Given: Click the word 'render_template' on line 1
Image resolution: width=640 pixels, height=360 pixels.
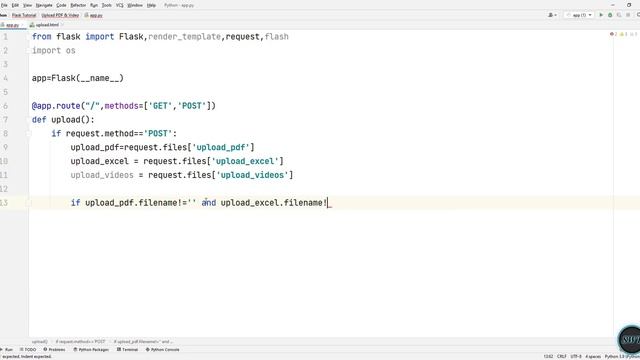Looking at the screenshot, I should point(184,37).
